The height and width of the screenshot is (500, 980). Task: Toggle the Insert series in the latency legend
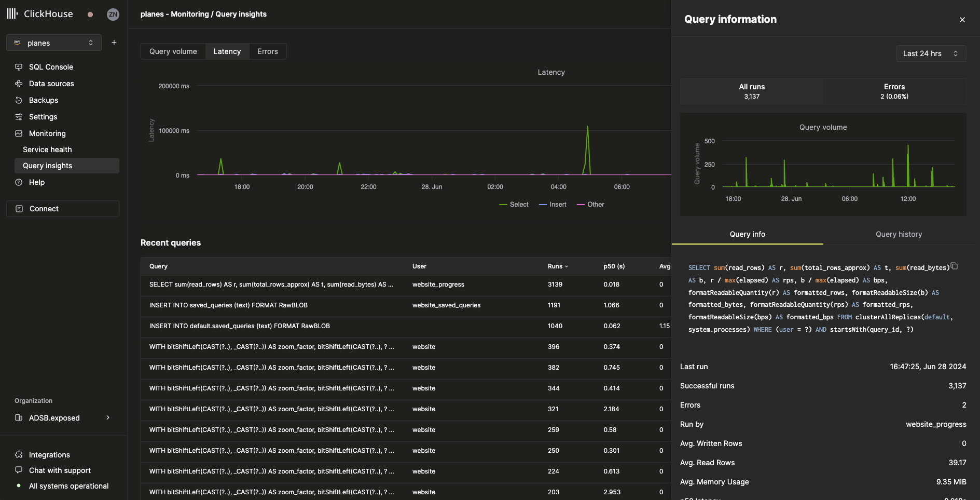click(553, 204)
